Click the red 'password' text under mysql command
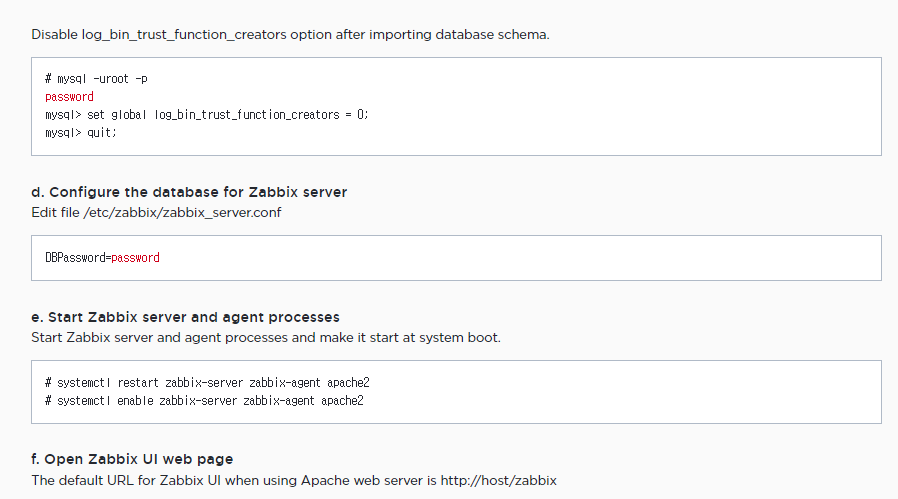The width and height of the screenshot is (898, 499). [x=69, y=97]
